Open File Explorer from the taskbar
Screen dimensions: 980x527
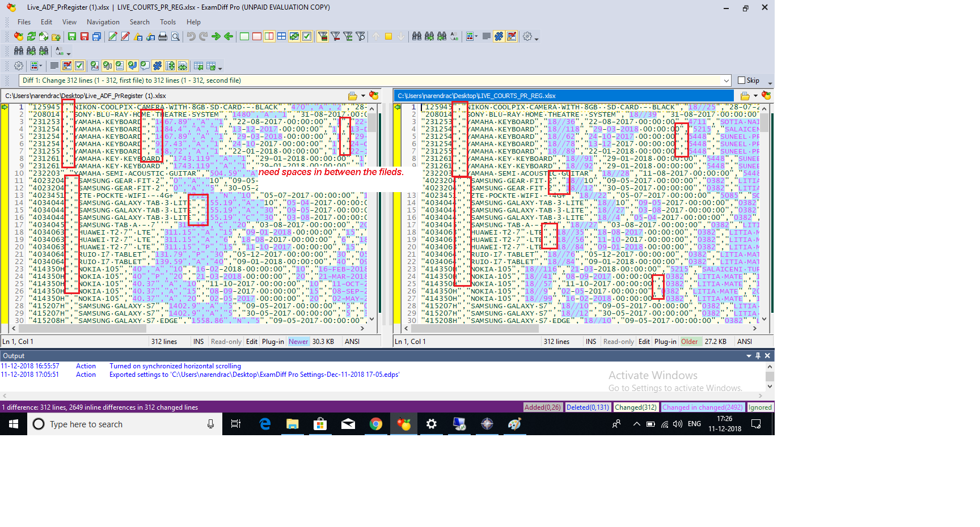[x=293, y=424]
